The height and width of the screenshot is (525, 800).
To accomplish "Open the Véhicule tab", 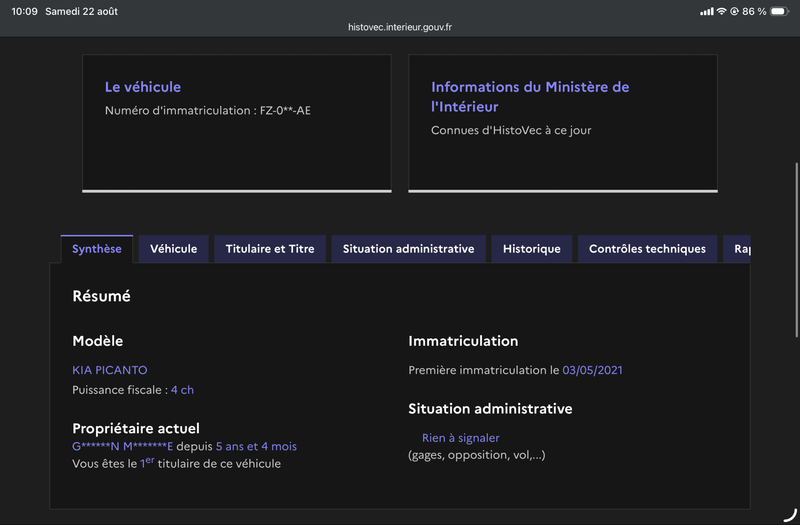I will (x=173, y=249).
